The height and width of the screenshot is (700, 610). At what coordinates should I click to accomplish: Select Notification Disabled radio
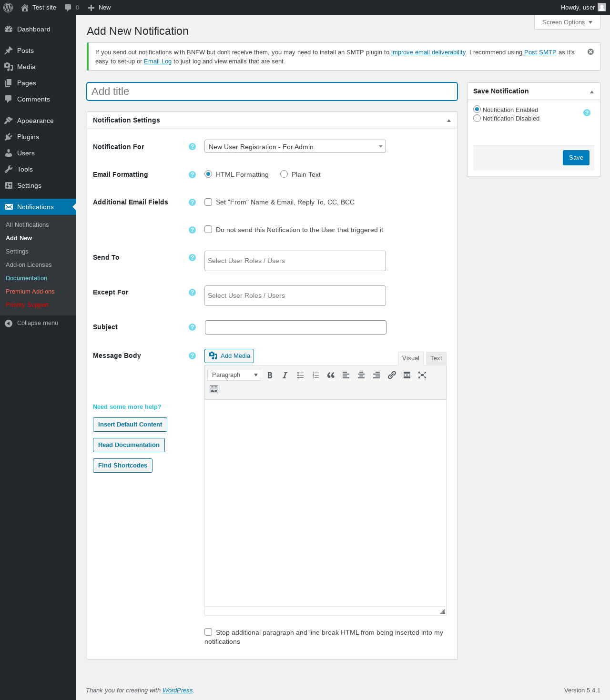(477, 118)
